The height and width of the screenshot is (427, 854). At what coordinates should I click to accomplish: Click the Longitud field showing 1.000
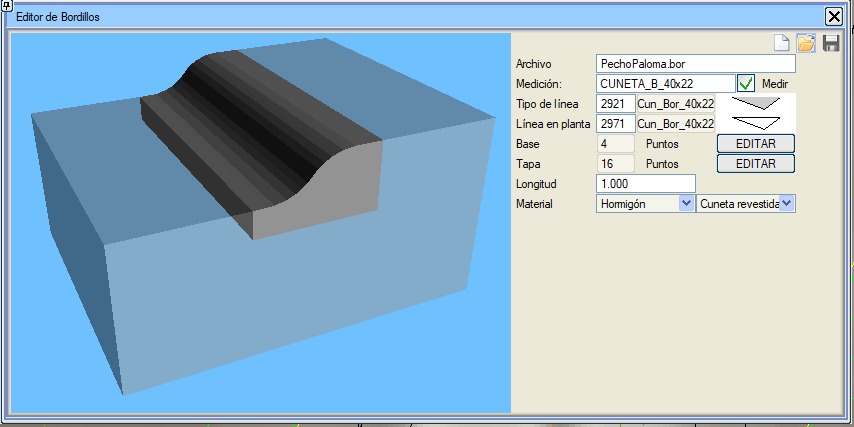(645, 184)
